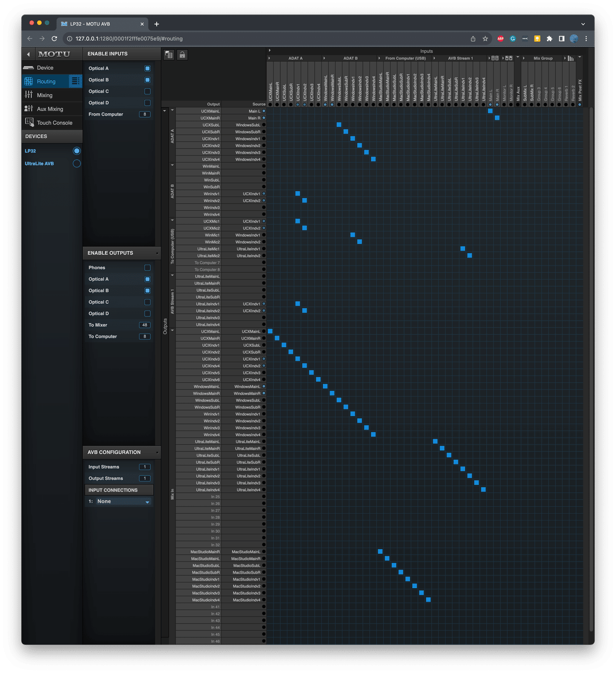616x673 pixels.
Task: Bookmark this page with star icon
Action: (x=485, y=39)
